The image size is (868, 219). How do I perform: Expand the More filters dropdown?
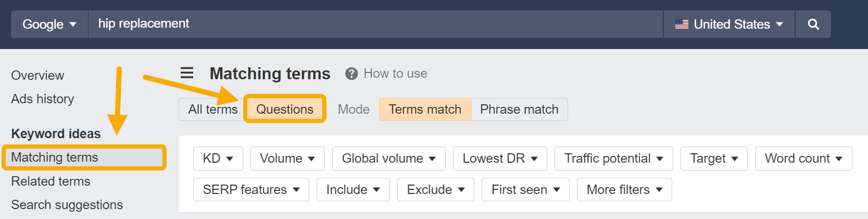[624, 190]
